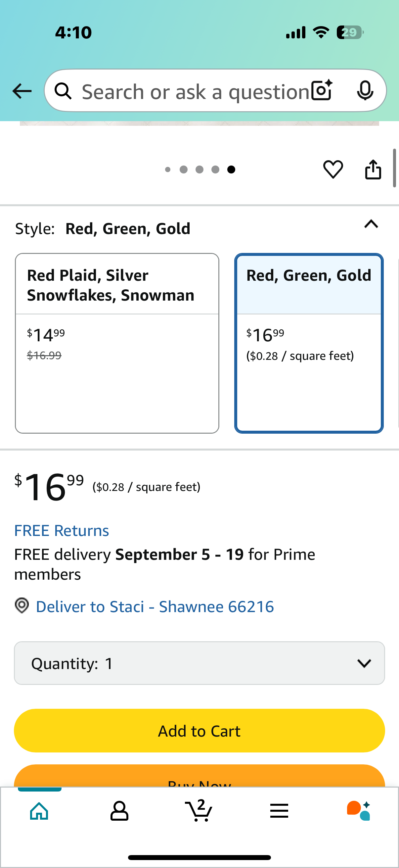Select Red, Green, Gold style option
The height and width of the screenshot is (868, 399).
pyautogui.click(x=309, y=343)
